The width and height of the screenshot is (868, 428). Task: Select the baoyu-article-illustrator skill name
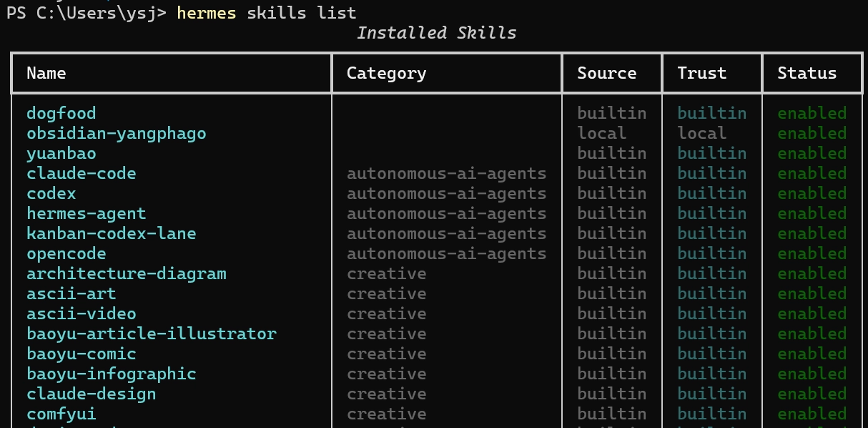[x=152, y=334]
